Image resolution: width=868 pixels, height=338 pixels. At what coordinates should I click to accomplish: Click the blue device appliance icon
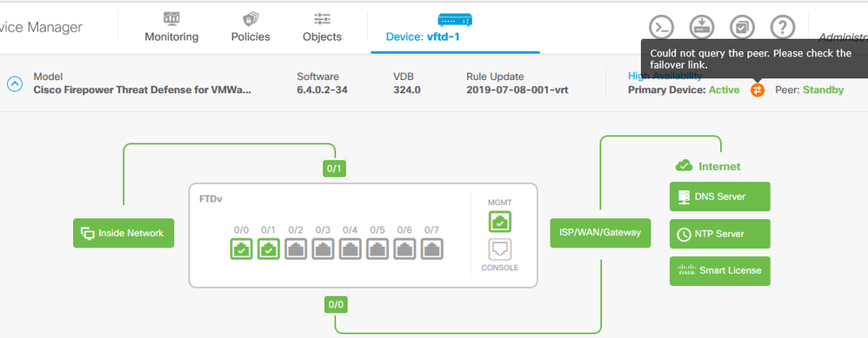455,19
